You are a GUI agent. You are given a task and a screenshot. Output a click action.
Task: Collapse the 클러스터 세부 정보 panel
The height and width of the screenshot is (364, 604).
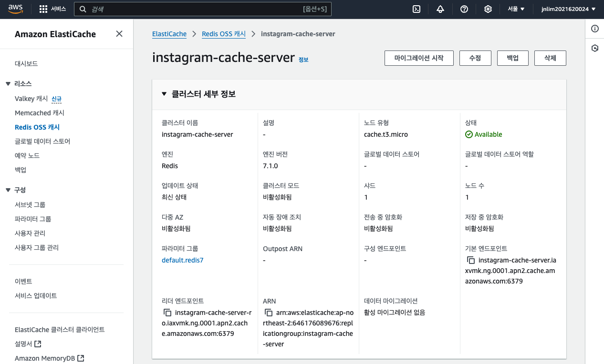click(165, 94)
